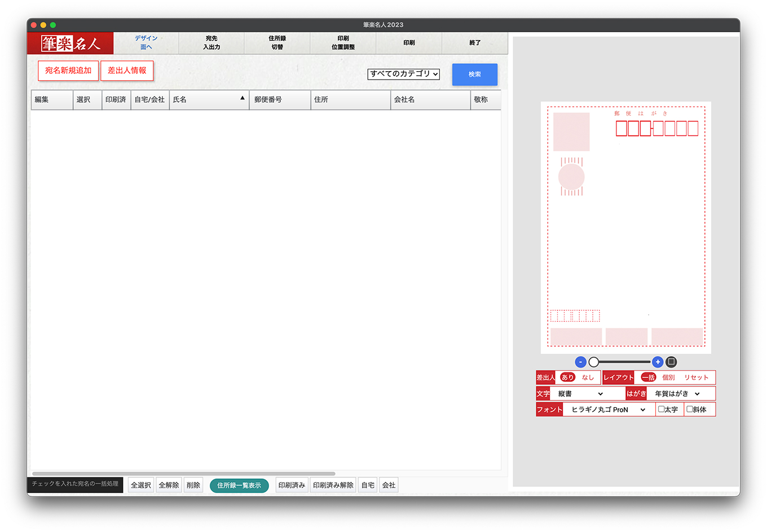
Task: Click 自宅 button in bottom bar
Action: coord(368,485)
